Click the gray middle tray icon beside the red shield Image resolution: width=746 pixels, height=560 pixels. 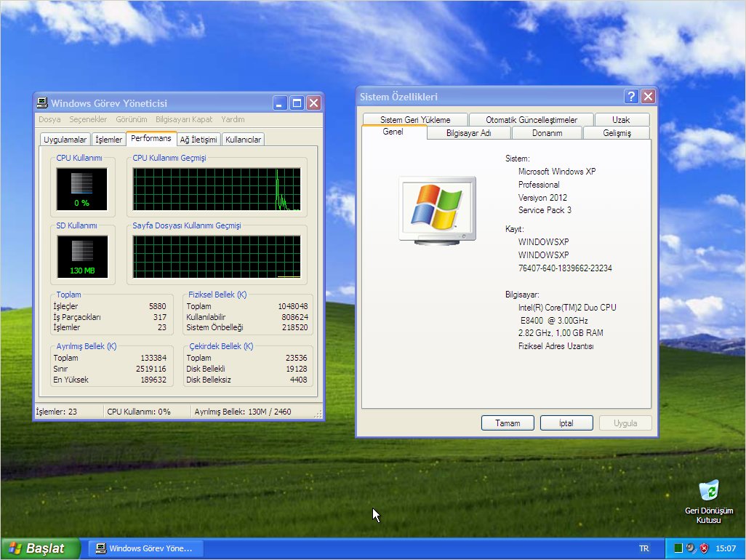tap(691, 548)
